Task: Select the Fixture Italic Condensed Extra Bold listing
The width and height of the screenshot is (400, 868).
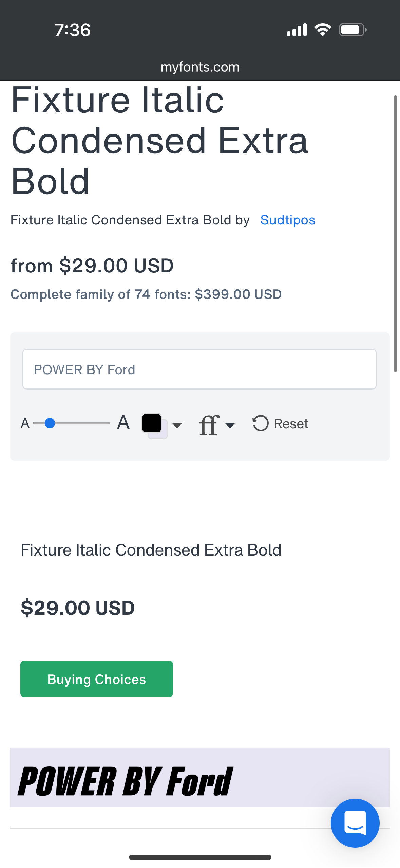Action: [x=151, y=549]
